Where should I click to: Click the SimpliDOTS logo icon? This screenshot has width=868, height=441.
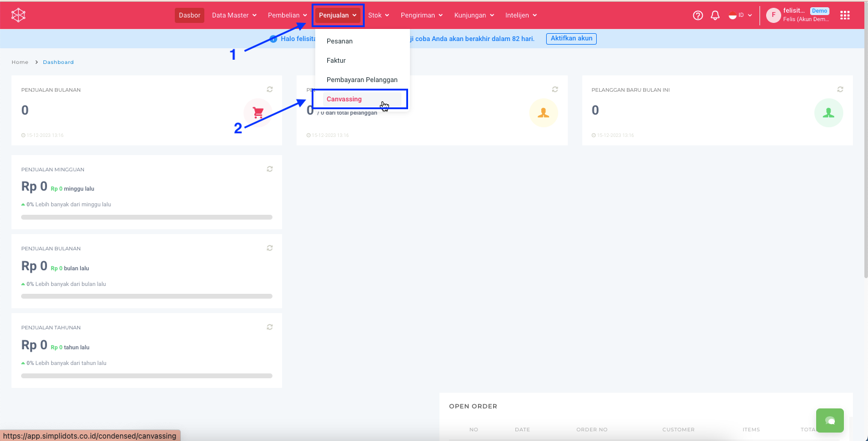pyautogui.click(x=19, y=15)
